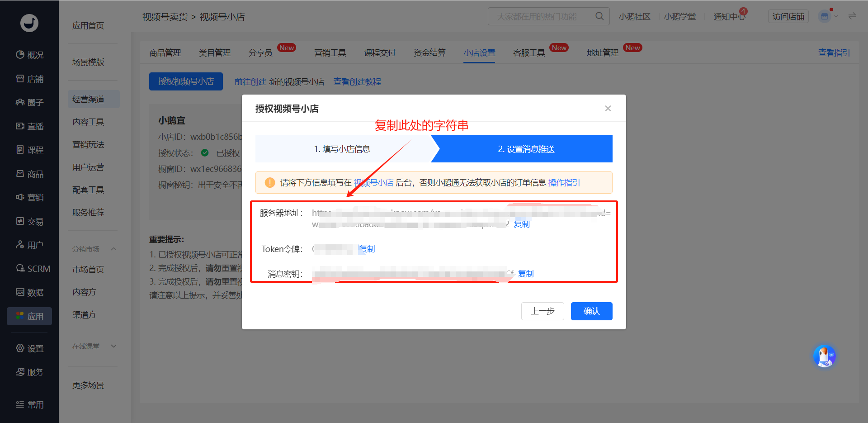Open 直播 in the sidebar

[29, 126]
